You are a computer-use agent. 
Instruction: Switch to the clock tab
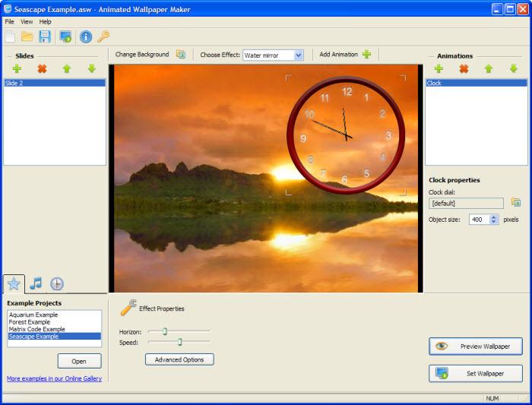click(57, 284)
